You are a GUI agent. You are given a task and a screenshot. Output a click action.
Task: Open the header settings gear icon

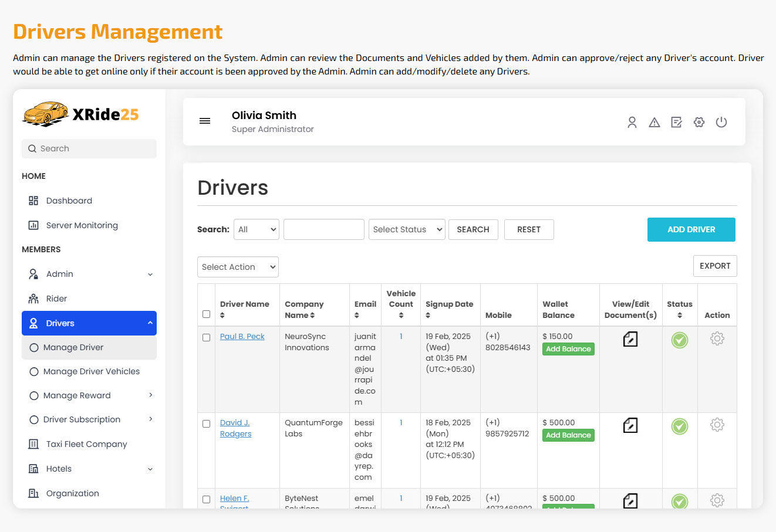[699, 122]
